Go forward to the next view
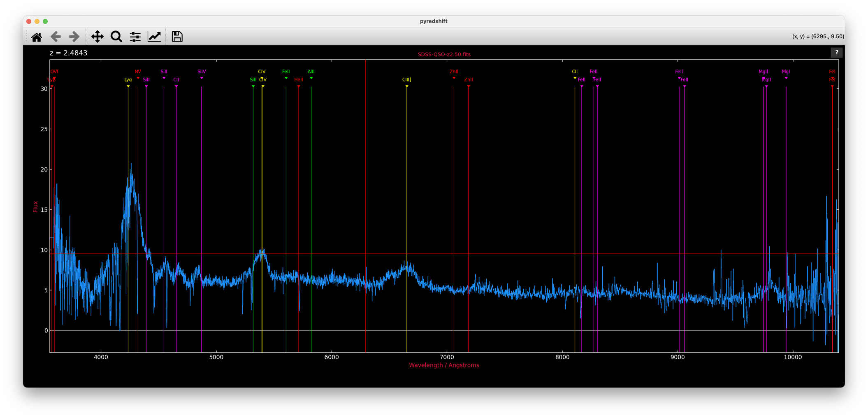 [74, 37]
